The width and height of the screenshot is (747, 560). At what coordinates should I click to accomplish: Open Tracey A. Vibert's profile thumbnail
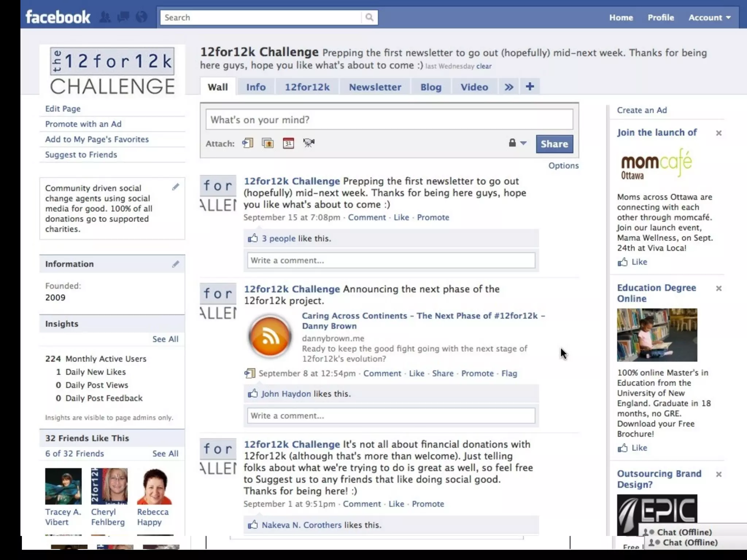tap(63, 486)
